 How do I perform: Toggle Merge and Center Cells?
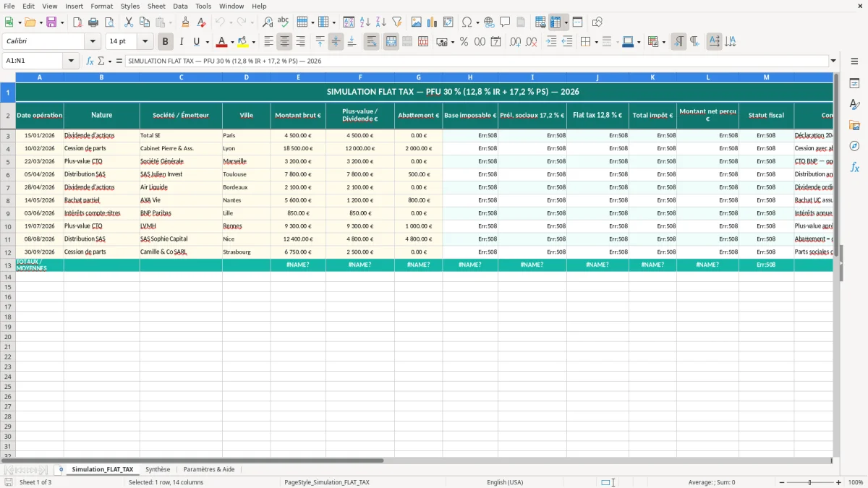point(391,42)
